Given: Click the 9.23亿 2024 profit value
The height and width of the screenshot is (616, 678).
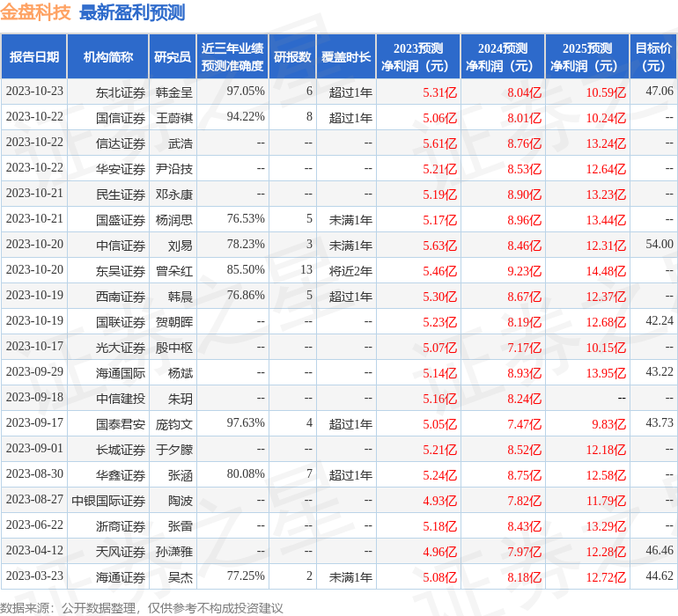Looking at the screenshot, I should point(524,271).
